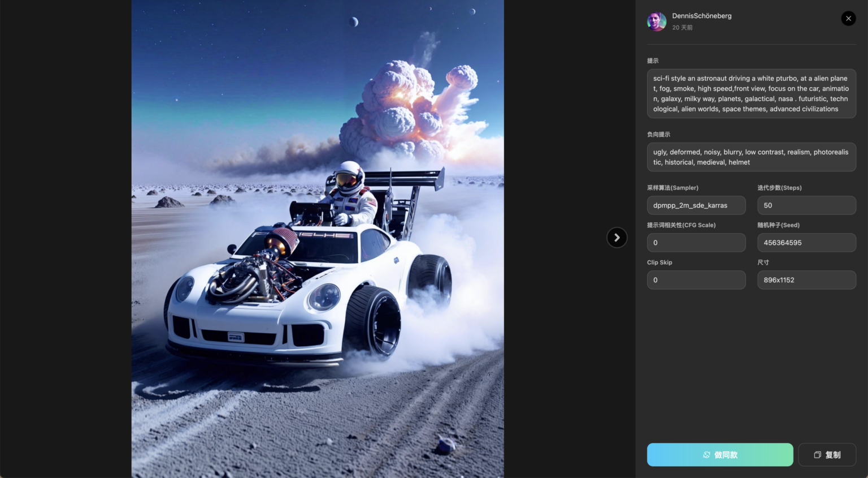Click the 迭代步数(Steps) label
Image resolution: width=868 pixels, height=478 pixels.
click(x=779, y=188)
